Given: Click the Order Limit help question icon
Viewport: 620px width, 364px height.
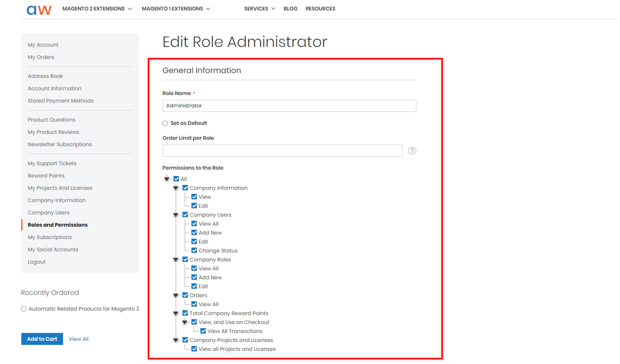Looking at the screenshot, I should pyautogui.click(x=412, y=151).
